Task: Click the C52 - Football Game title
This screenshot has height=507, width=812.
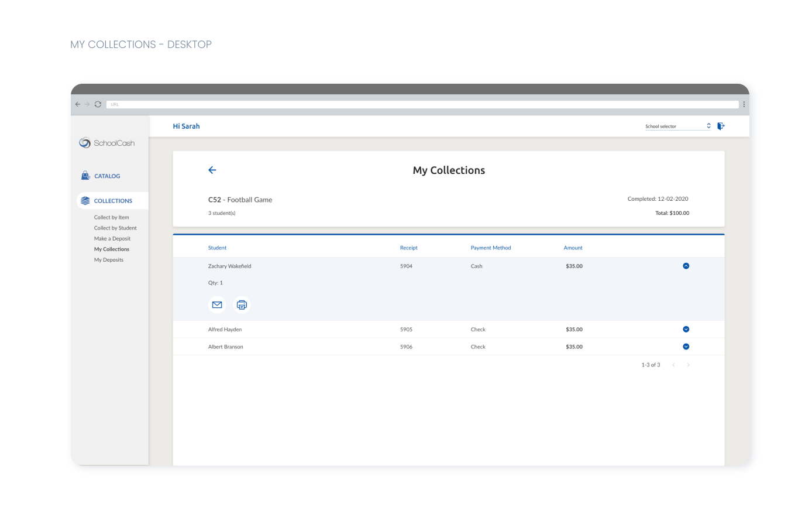Action: pyautogui.click(x=240, y=200)
